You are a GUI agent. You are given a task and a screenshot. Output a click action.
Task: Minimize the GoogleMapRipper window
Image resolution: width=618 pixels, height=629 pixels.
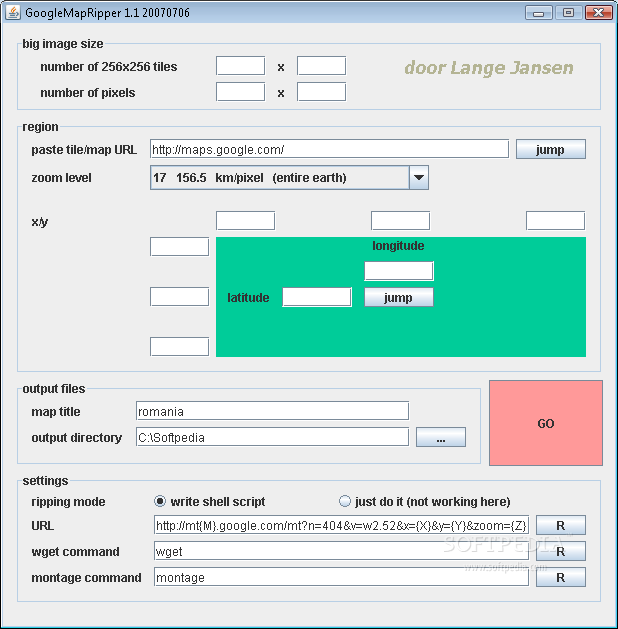coord(539,13)
